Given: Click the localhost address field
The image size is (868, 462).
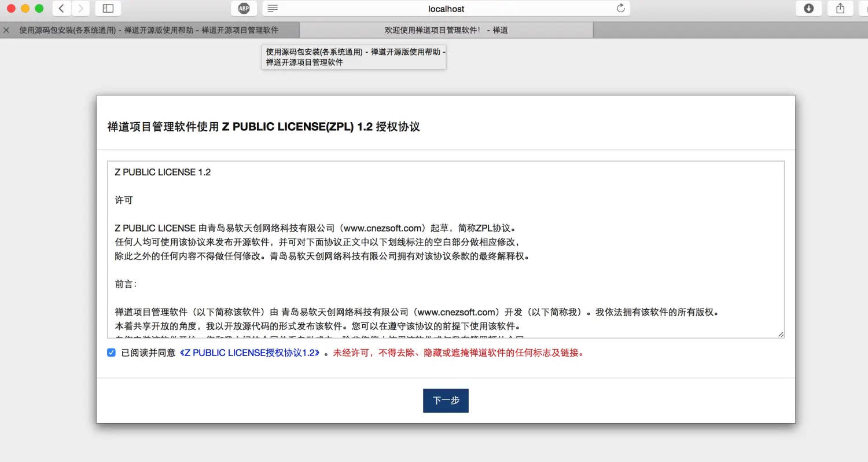Looking at the screenshot, I should pyautogui.click(x=446, y=9).
